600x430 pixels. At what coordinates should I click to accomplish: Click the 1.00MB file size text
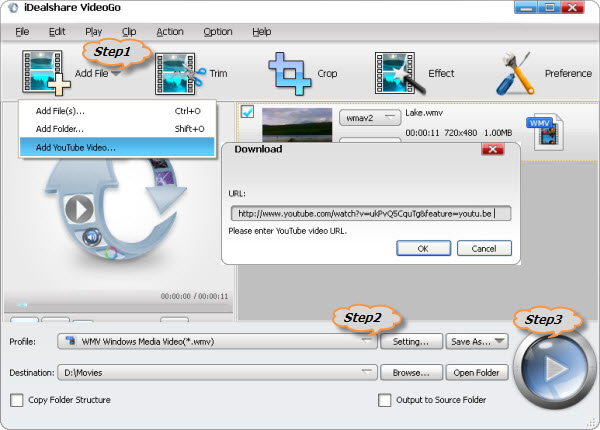coord(498,133)
